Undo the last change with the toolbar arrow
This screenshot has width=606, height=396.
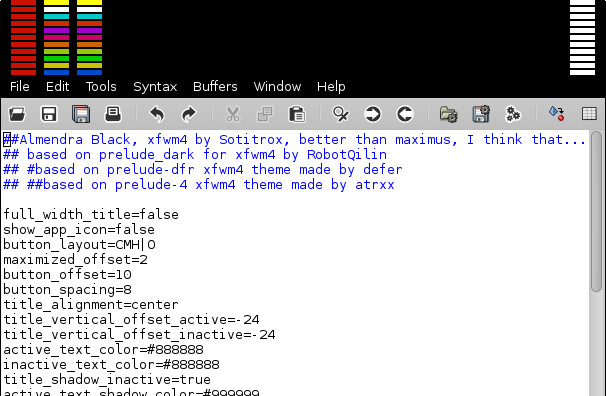pos(157,114)
